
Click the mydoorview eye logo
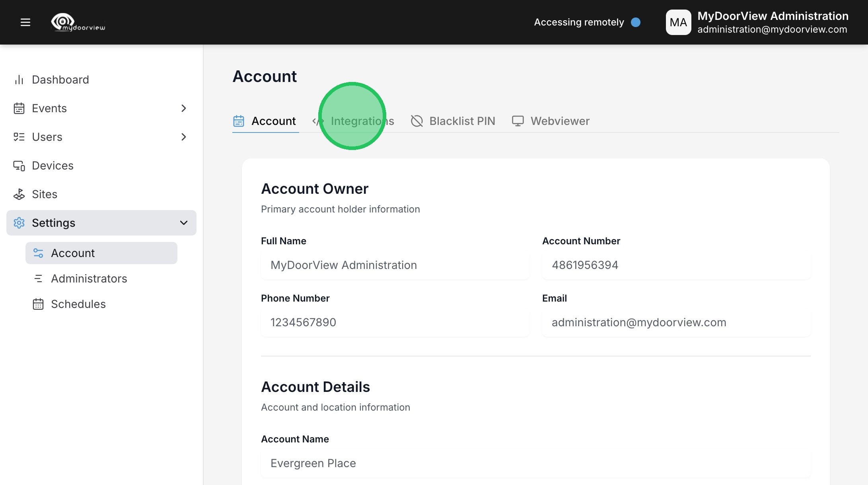pyautogui.click(x=63, y=21)
